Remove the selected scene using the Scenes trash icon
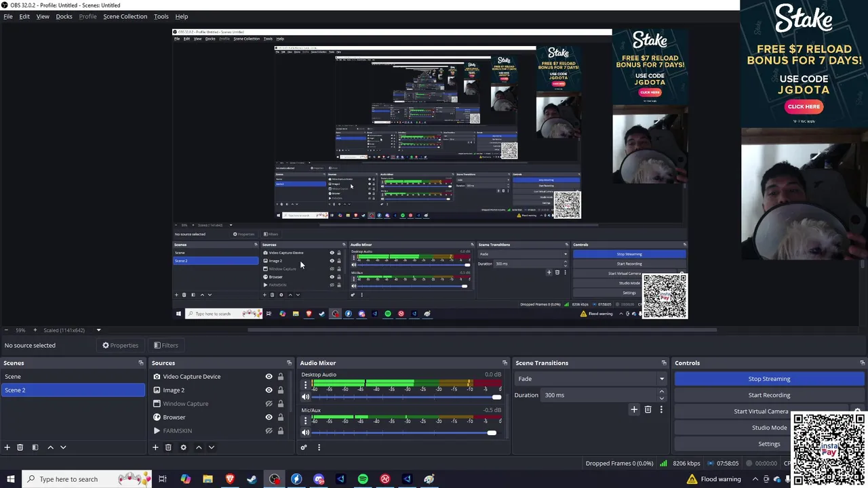868x488 pixels. [20, 447]
